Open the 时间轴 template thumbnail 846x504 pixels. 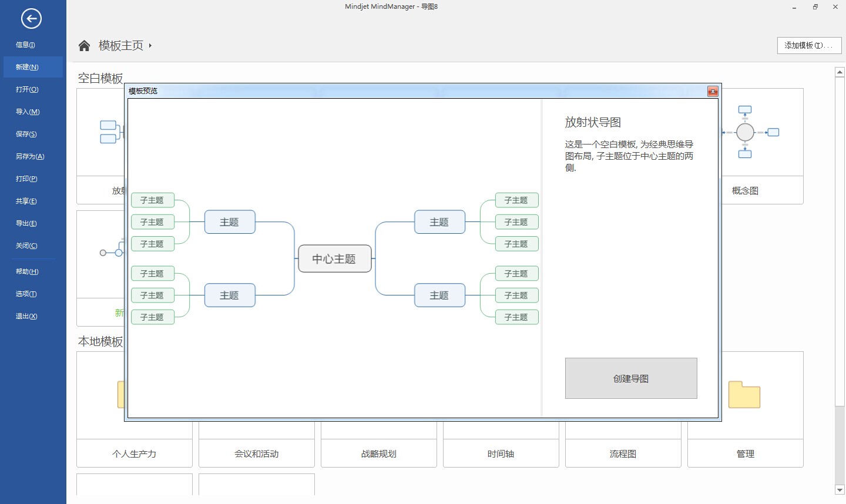501,453
